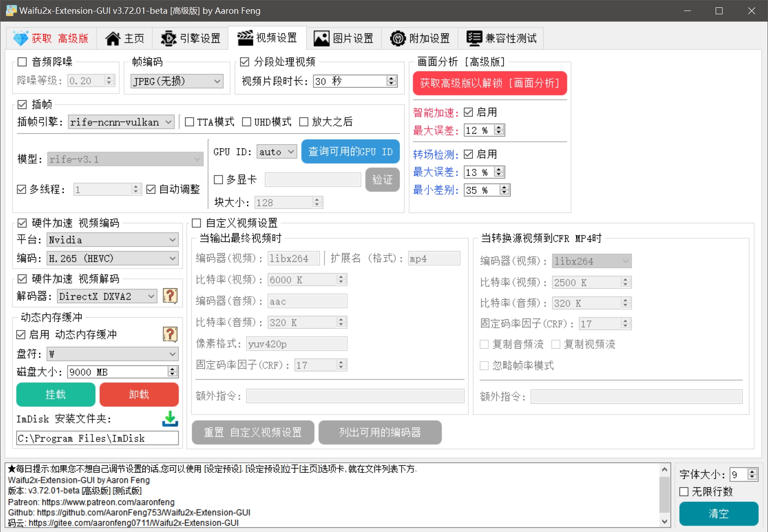The height and width of the screenshot is (532, 768).
Task: Toggle the 自动调整 checkbox
Action: tap(151, 189)
